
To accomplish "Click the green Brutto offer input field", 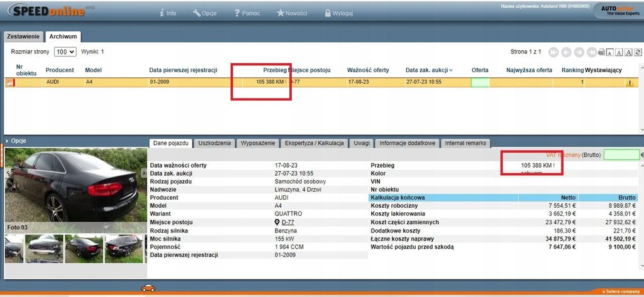I will (621, 154).
